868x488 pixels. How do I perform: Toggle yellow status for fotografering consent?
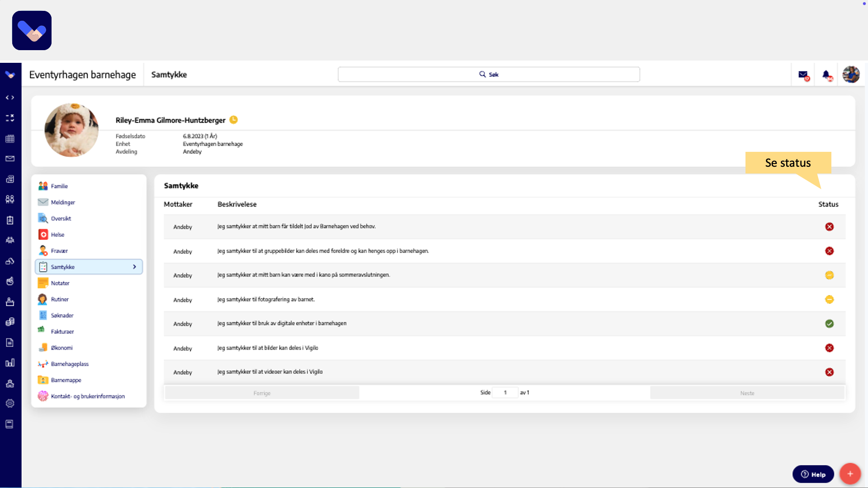[x=829, y=300]
